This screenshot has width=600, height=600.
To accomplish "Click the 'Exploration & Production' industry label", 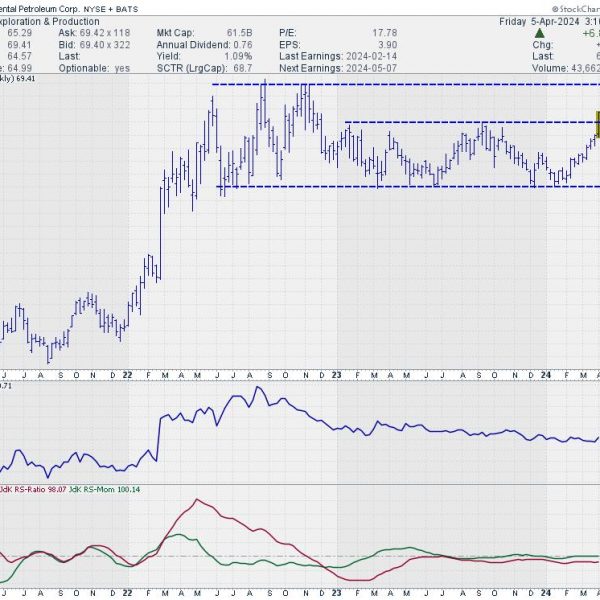I will 50,21.
